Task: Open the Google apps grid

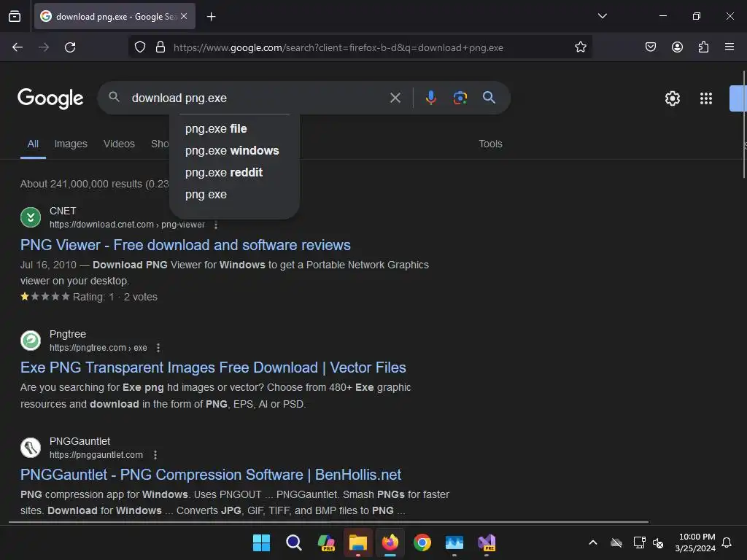Action: pos(706,98)
